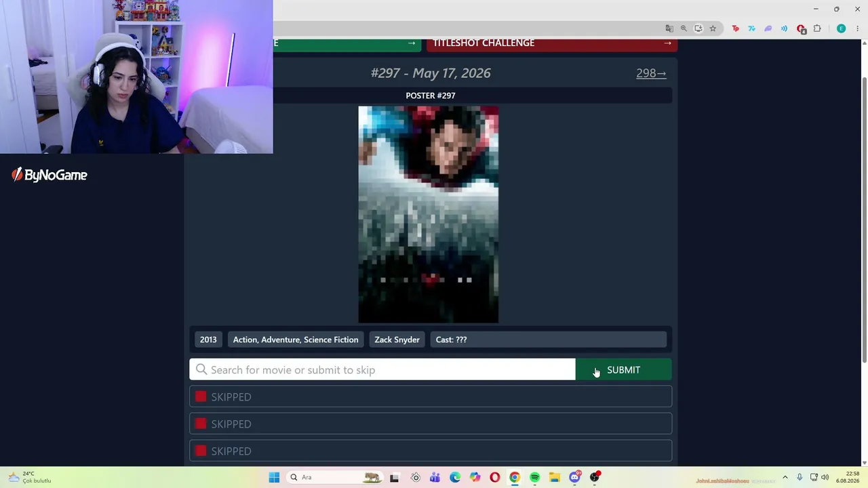Viewport: 868px width, 488px height.
Task: Switch to Google Chrome in the taskbar
Action: pos(515,477)
